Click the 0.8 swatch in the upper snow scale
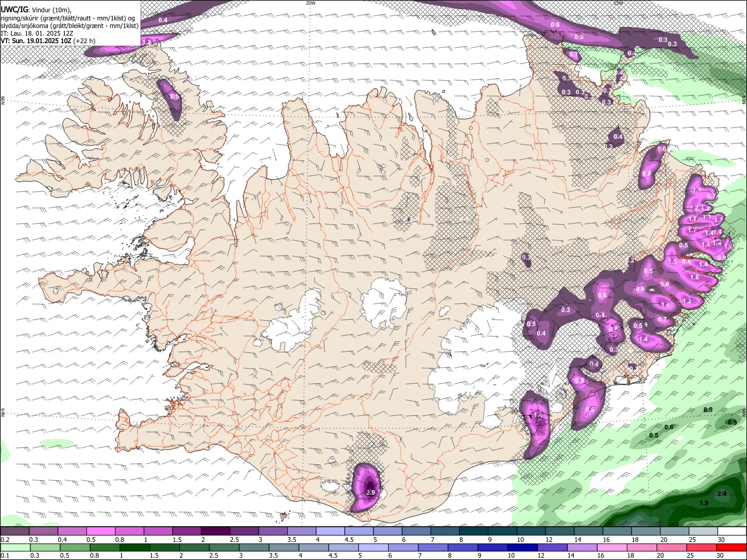This screenshot has width=747, height=560. pos(129,531)
